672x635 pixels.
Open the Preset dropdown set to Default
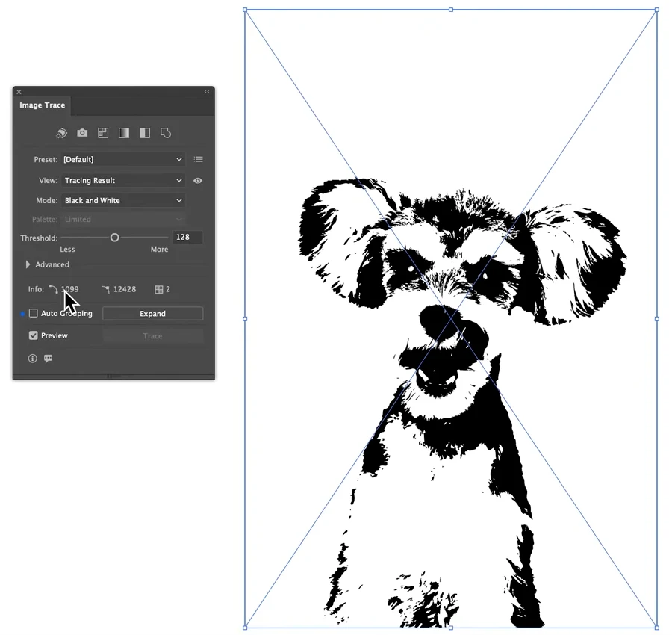click(123, 160)
